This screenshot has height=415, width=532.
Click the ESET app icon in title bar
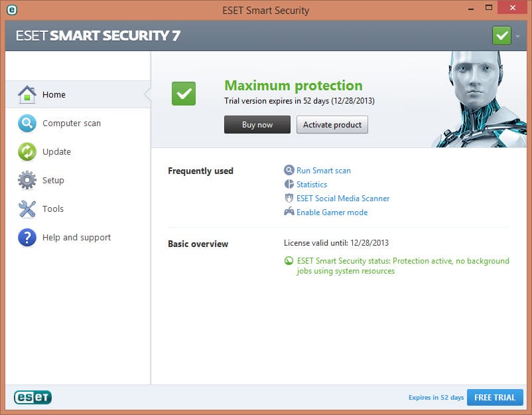pos(12,10)
